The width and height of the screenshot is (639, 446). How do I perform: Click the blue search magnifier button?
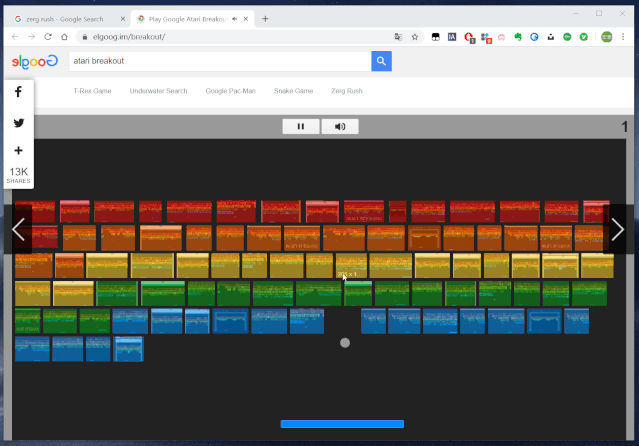point(381,61)
